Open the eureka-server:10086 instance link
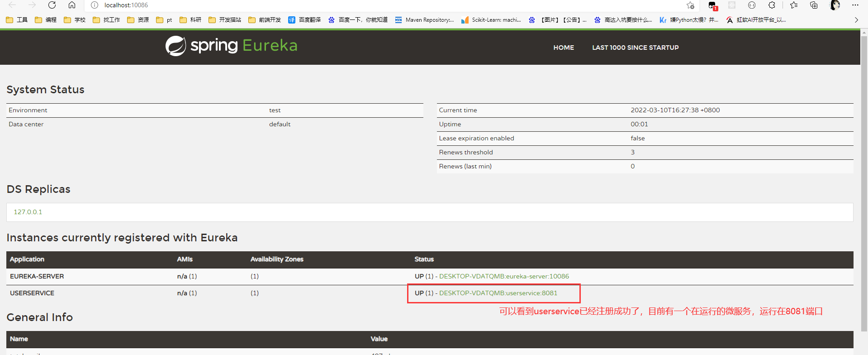Viewport: 868px width, 355px height. [x=504, y=276]
